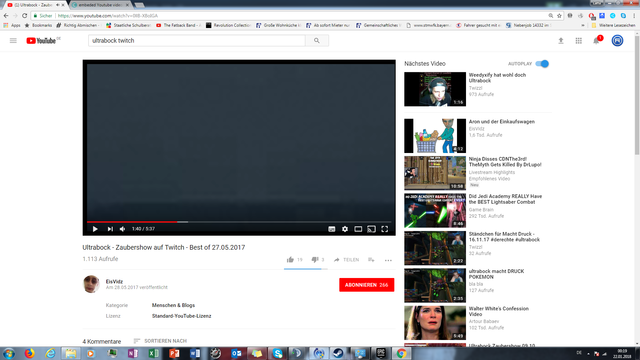Open Ninja Disses CDNThe3rd video thumbnail
The image size is (640, 360).
[x=435, y=173]
